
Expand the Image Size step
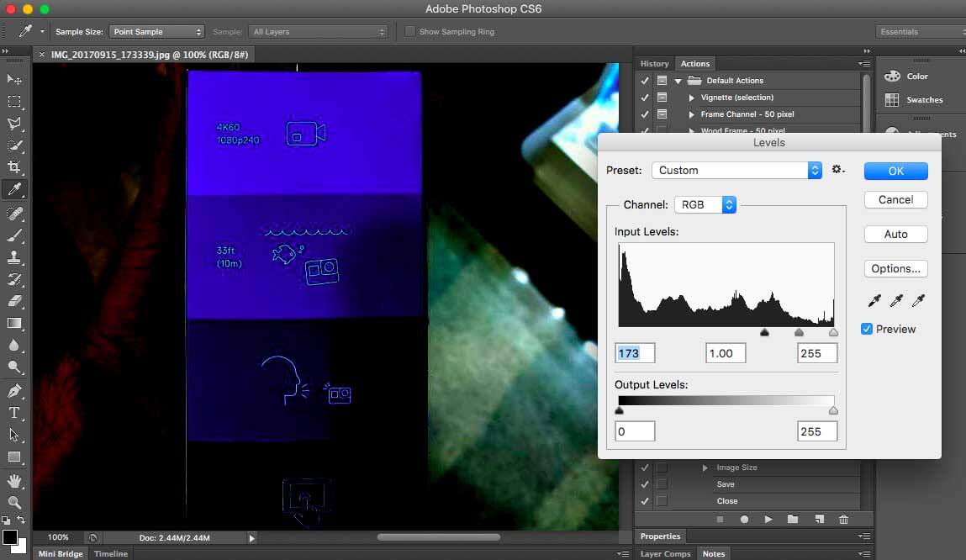coord(705,468)
